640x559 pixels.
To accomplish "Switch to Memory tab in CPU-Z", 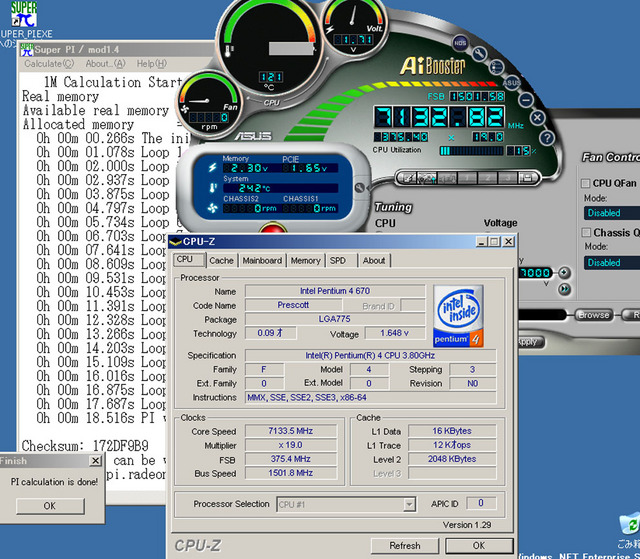I will [305, 260].
